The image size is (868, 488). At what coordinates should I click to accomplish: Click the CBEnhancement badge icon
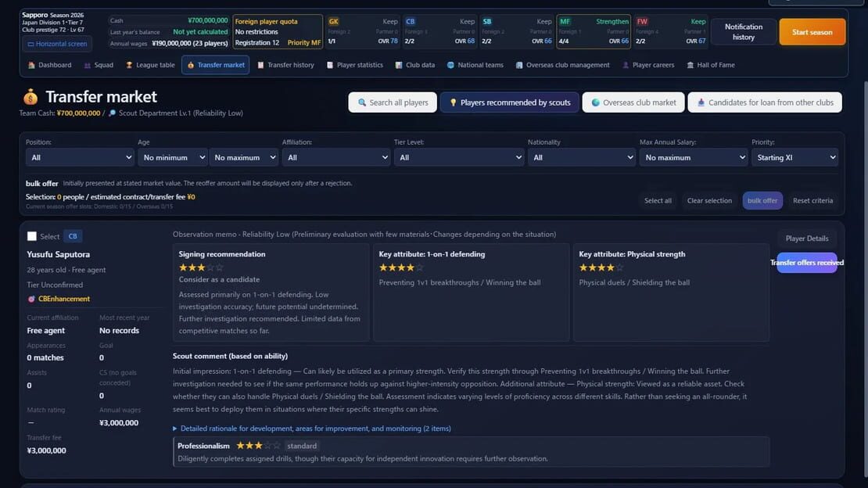[31, 299]
